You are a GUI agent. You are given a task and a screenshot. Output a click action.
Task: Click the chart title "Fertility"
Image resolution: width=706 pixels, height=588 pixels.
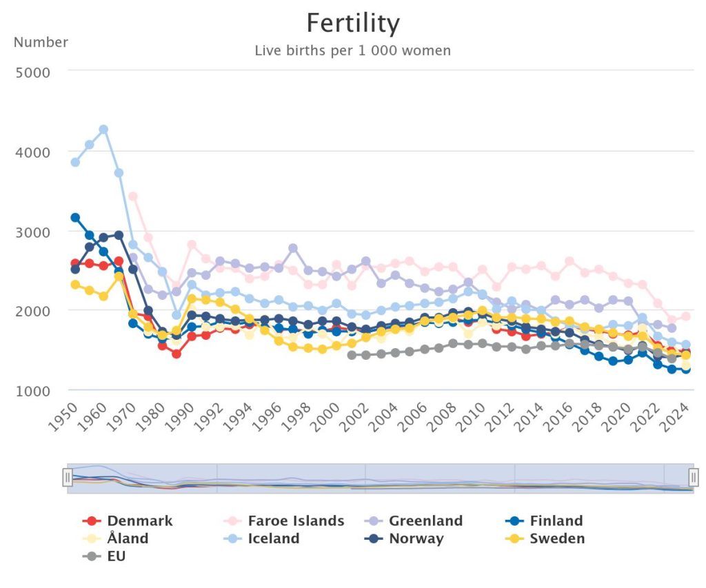353,24
